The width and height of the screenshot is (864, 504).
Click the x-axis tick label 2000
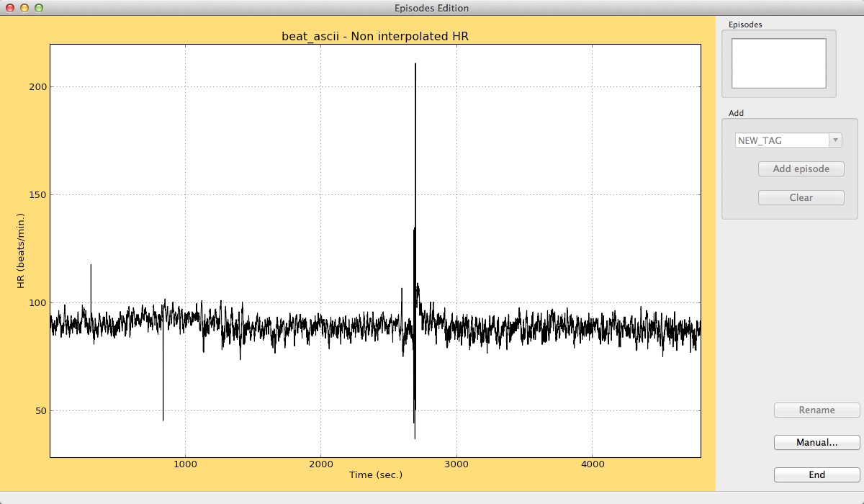point(321,464)
